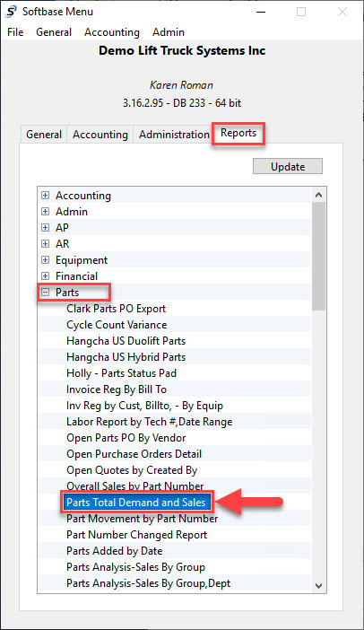Screen dimensions: 364x630
Task: Expand the AR tree node
Action: (x=46, y=243)
